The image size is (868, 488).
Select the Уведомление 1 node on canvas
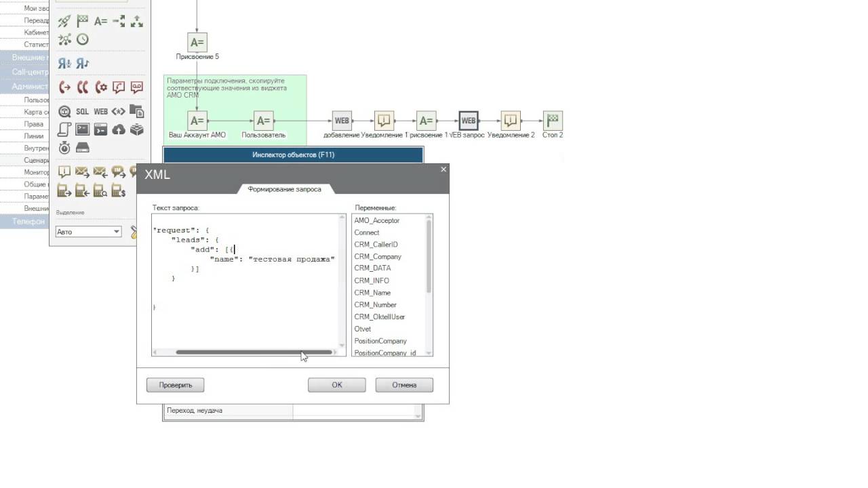pyautogui.click(x=384, y=121)
